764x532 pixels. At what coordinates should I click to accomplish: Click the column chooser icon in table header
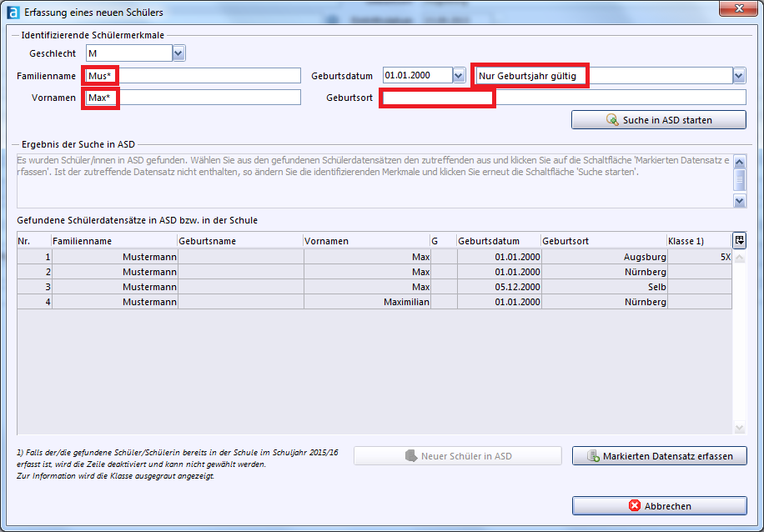[739, 240]
